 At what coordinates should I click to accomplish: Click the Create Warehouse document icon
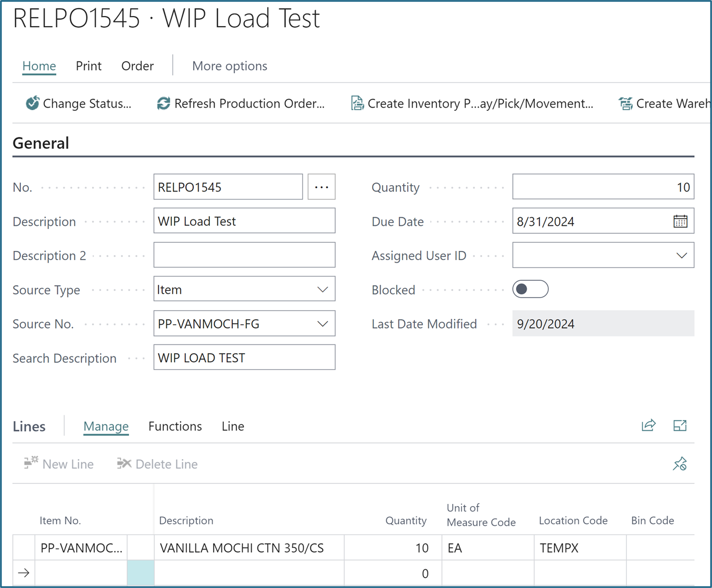coord(624,103)
